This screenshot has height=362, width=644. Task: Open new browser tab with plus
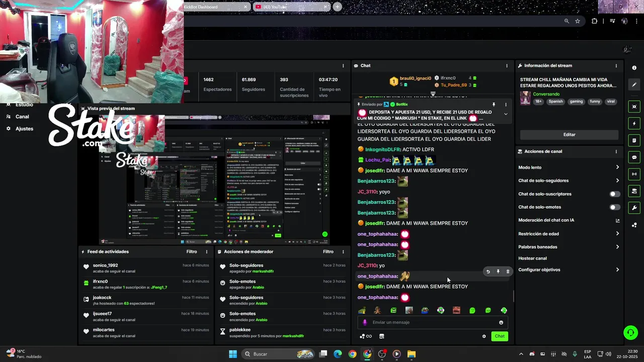coord(337,7)
